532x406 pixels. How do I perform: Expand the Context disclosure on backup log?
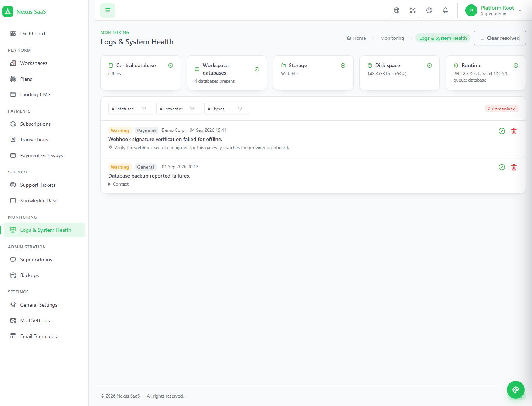pos(119,184)
